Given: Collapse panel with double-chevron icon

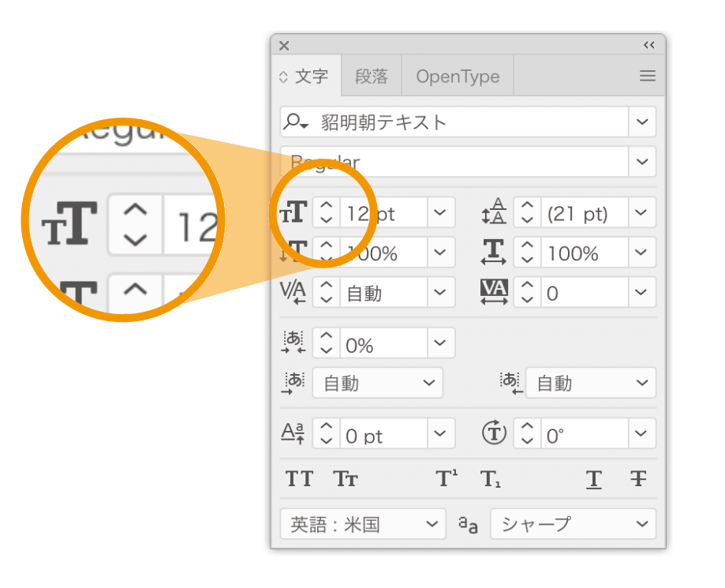Looking at the screenshot, I should tap(649, 45).
